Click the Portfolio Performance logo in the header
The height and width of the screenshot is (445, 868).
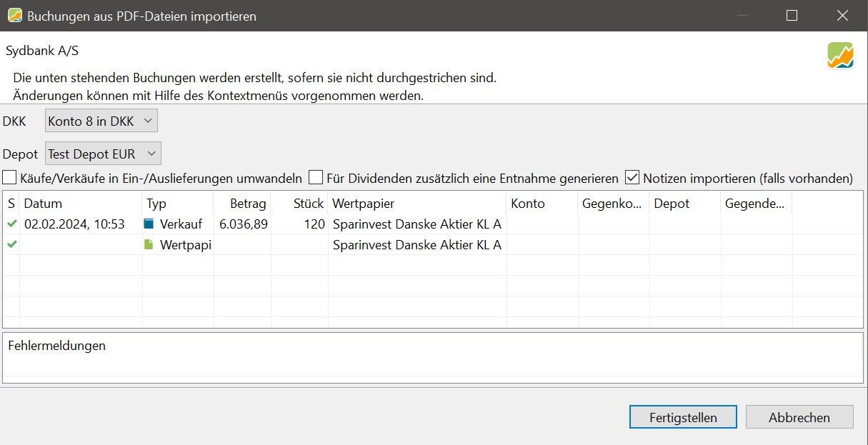[x=840, y=56]
